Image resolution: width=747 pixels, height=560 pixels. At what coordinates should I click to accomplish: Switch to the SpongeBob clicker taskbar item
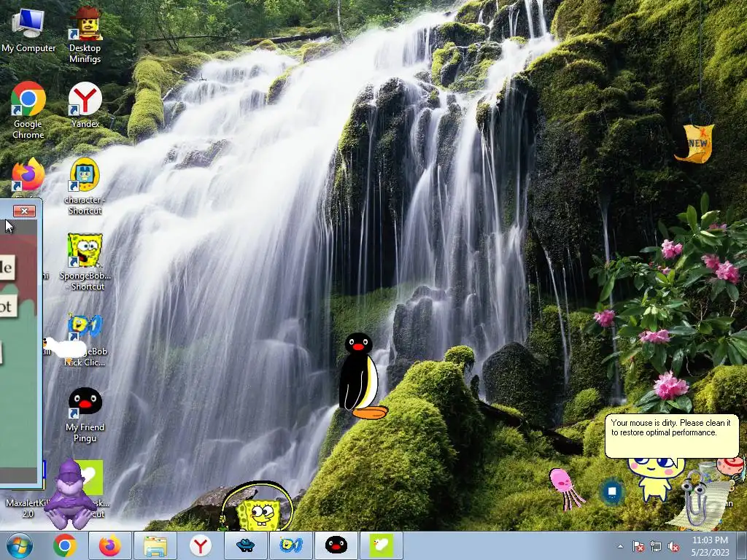coord(290,545)
